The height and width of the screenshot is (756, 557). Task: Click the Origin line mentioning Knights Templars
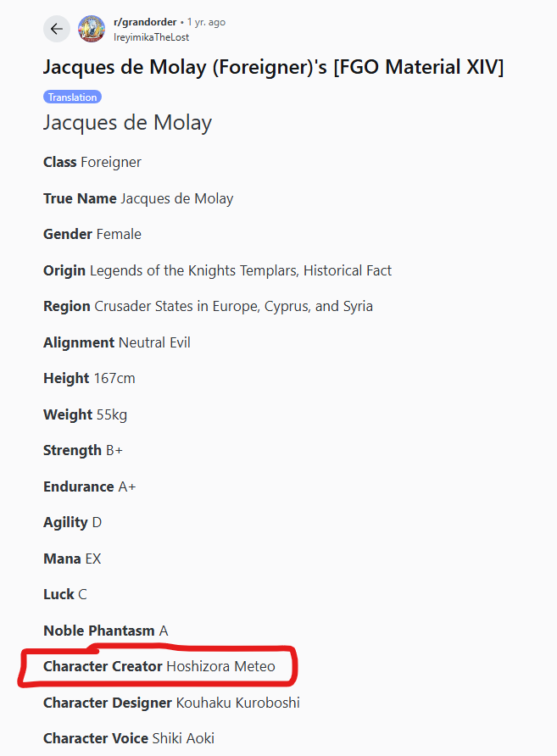(218, 270)
